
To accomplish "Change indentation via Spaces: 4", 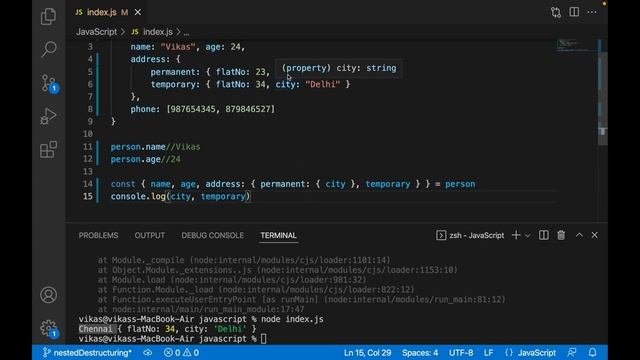I will (x=420, y=353).
